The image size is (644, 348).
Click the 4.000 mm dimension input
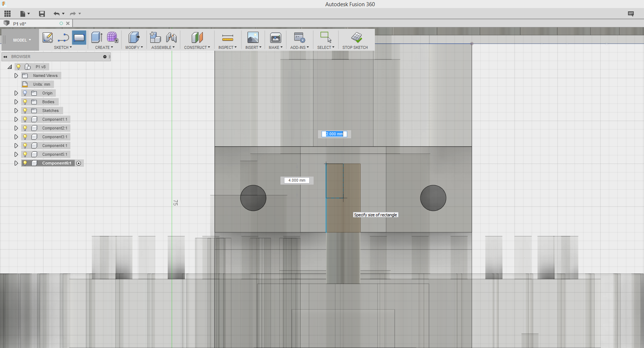[297, 180]
